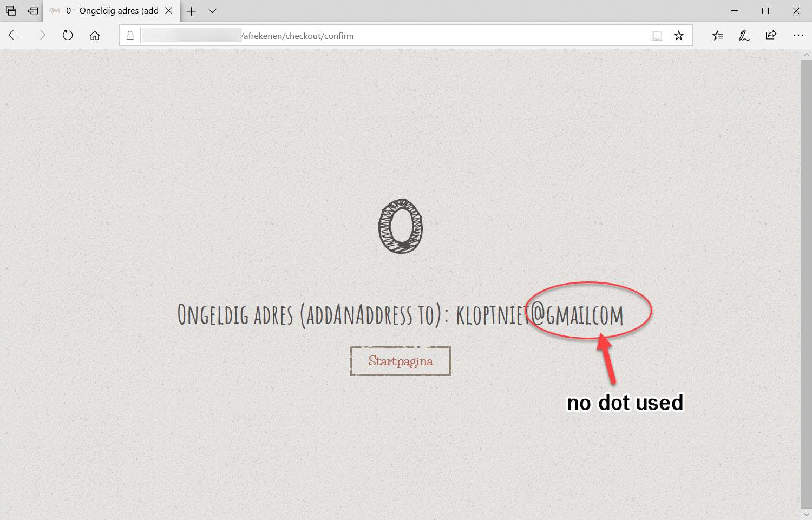This screenshot has width=812, height=520.
Task: Set these tabs aside
Action: (33, 11)
